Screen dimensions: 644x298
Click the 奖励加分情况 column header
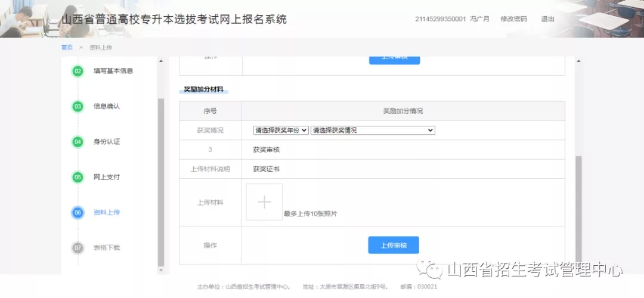click(x=403, y=111)
